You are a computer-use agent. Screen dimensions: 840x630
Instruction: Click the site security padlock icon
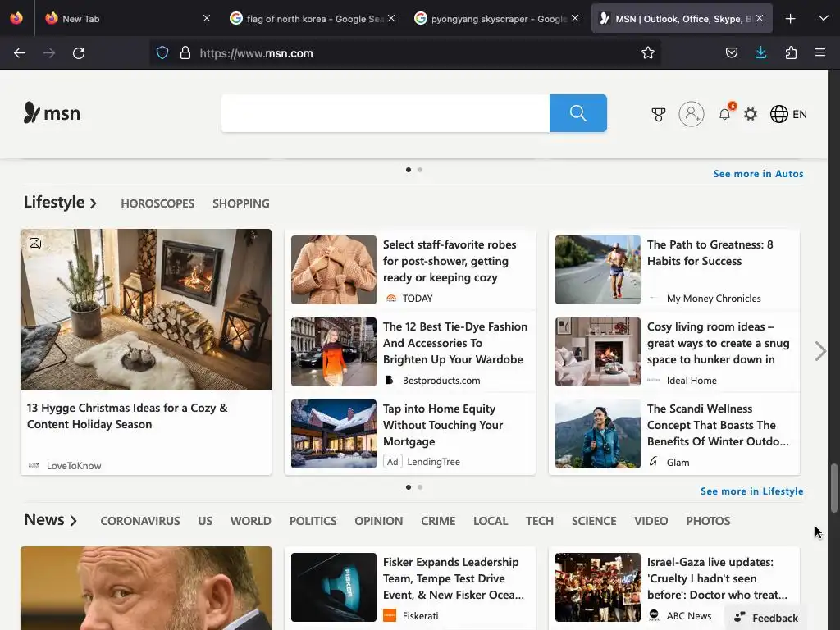tap(185, 53)
